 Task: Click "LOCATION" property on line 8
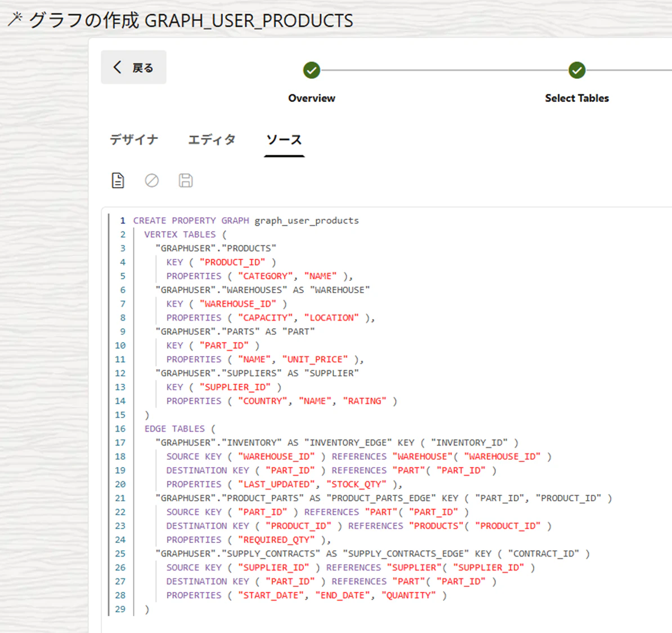click(331, 317)
